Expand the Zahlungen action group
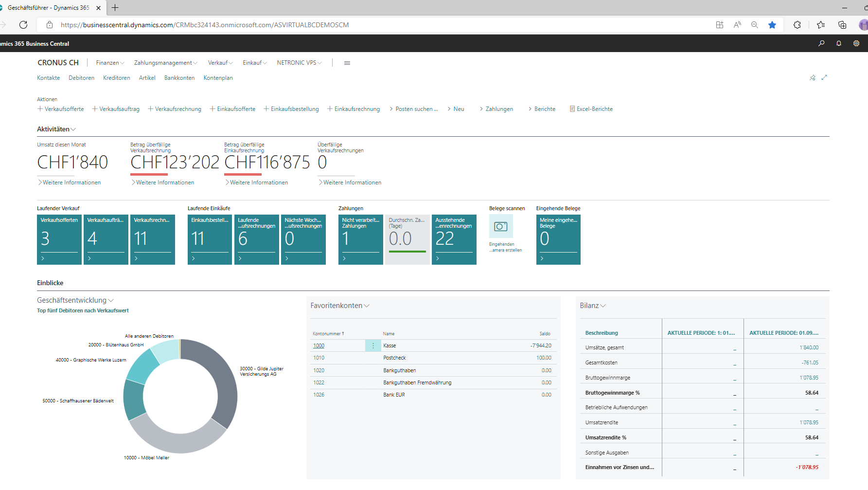The width and height of the screenshot is (868, 490). [496, 109]
